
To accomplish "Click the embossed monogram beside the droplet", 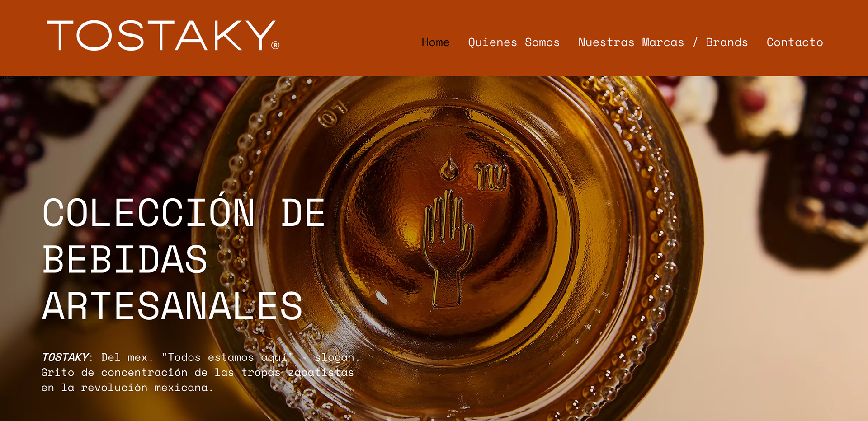I will point(491,176).
